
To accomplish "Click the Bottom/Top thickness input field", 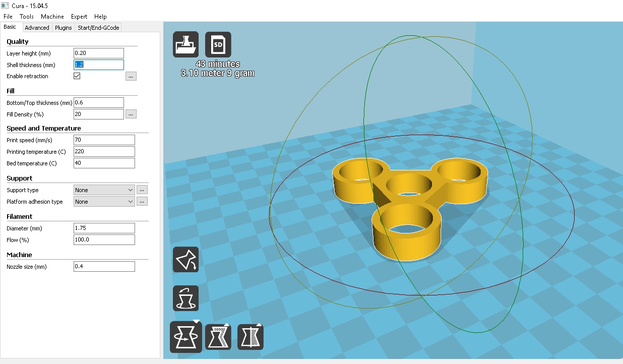I will click(x=99, y=102).
